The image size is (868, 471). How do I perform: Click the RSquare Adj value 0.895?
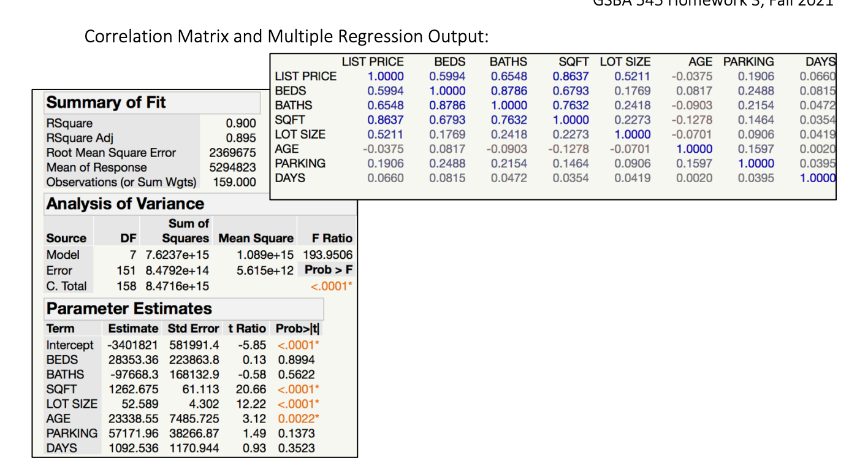[241, 138]
